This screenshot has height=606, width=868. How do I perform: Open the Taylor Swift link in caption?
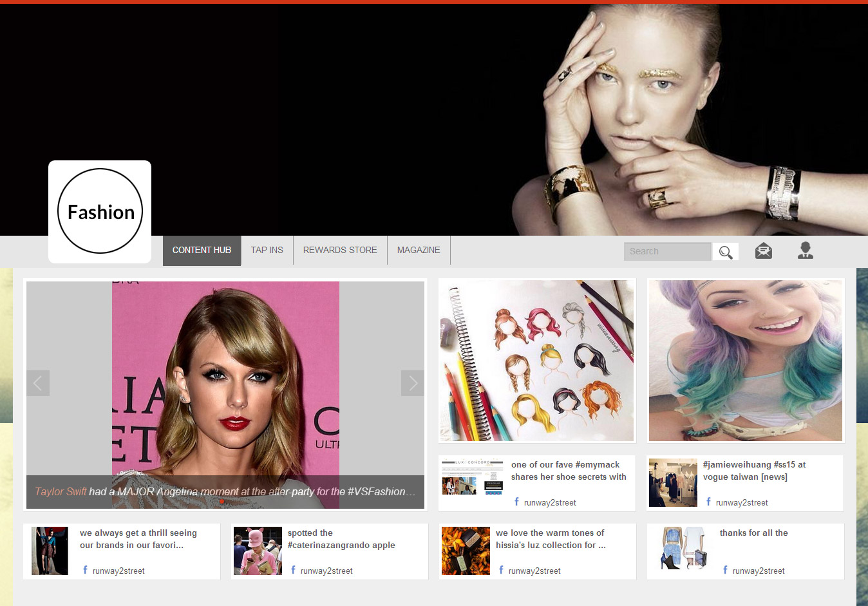61,491
